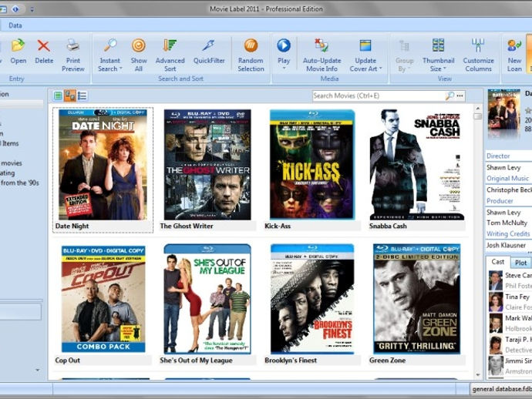Expand Thumbnail Size dropdown arrow
Screen dimensions: 532x399
click(x=444, y=69)
